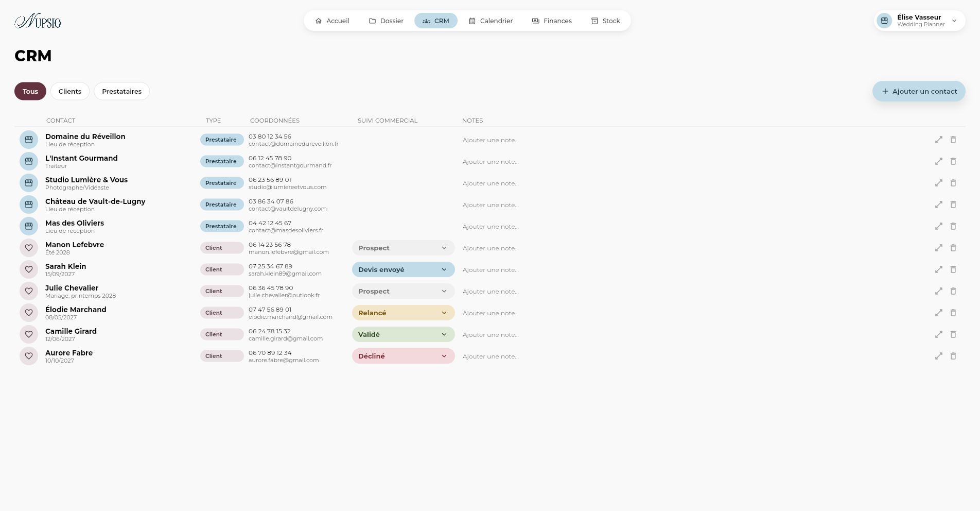Expand Manon Lefebvre contact details

(x=939, y=248)
